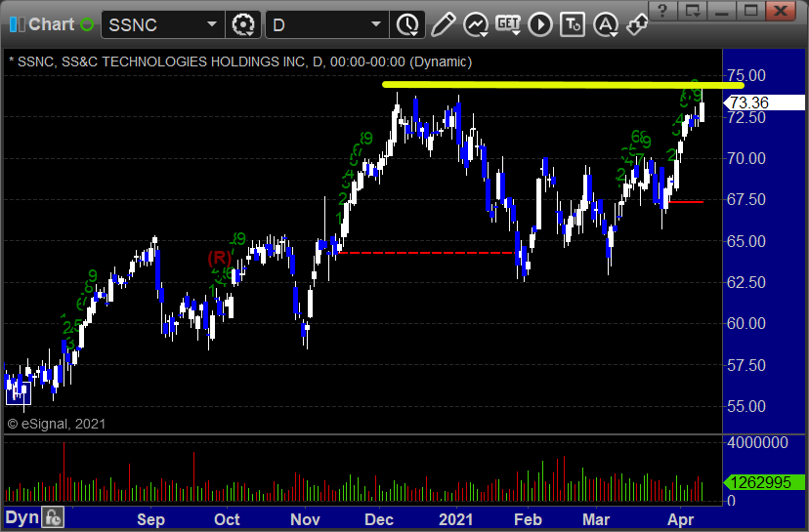Click the green 1262995 volume marker
The width and height of the screenshot is (809, 532).
[x=764, y=482]
